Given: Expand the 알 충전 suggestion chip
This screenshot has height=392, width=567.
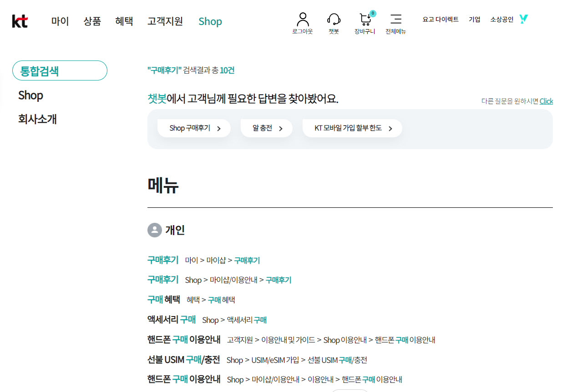Looking at the screenshot, I should click(x=266, y=128).
